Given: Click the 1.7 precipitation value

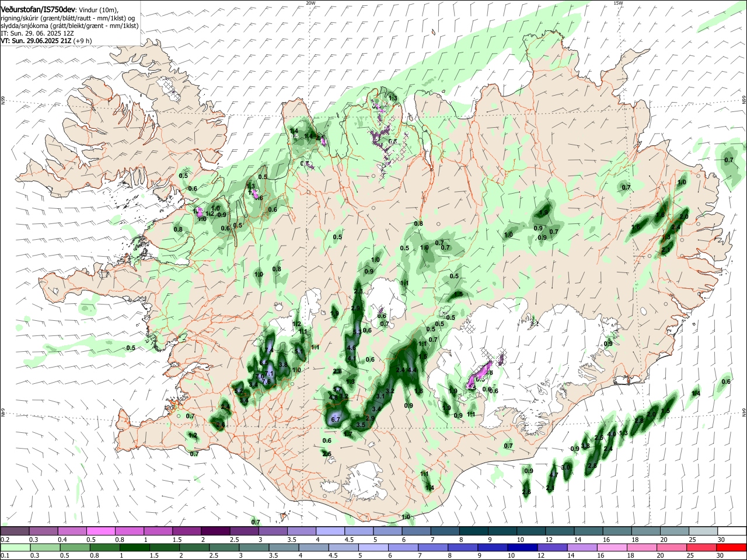Looking at the screenshot, I should pyautogui.click(x=348, y=433).
